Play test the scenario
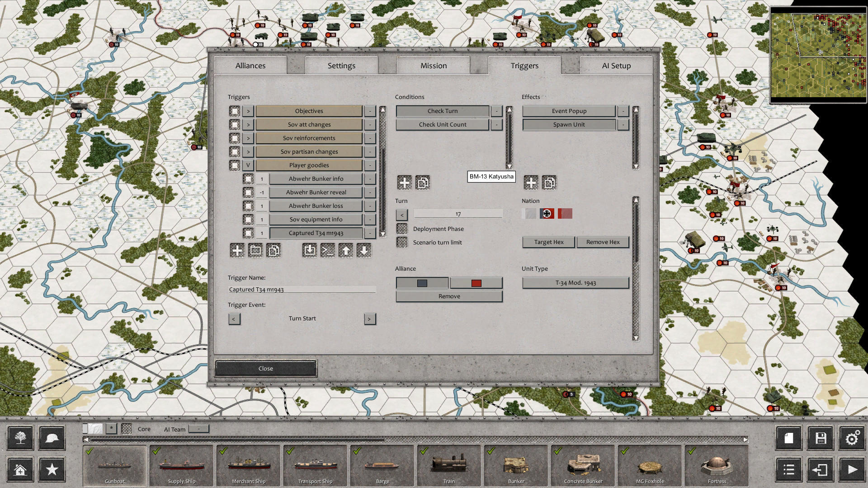The height and width of the screenshot is (488, 868). coord(853,470)
